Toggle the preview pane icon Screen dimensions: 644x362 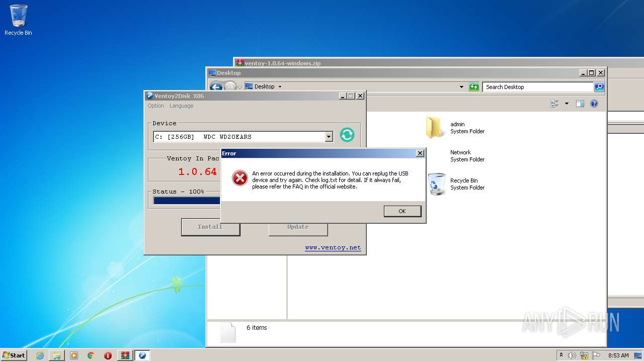(580, 104)
